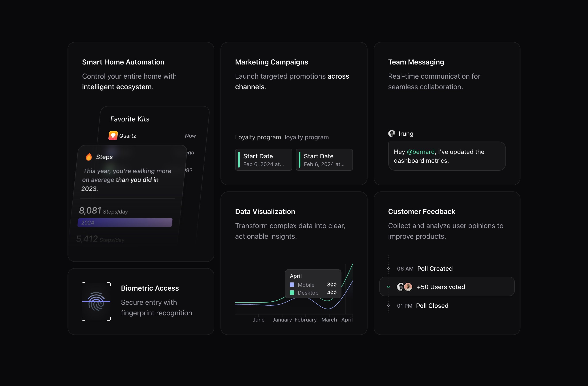Click Irung's avatar in Team Messaging
Screen dimensions: 588x386
point(392,134)
